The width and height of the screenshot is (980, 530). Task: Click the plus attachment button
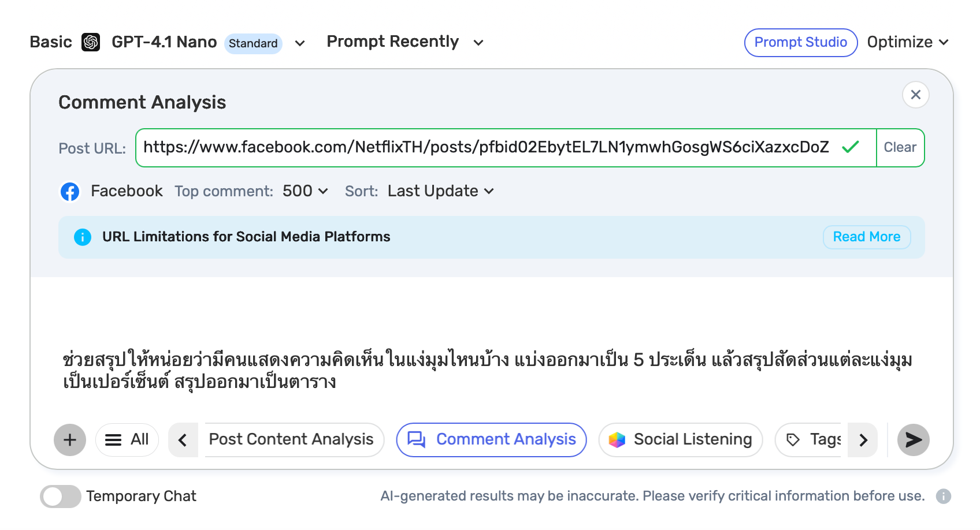tap(70, 440)
